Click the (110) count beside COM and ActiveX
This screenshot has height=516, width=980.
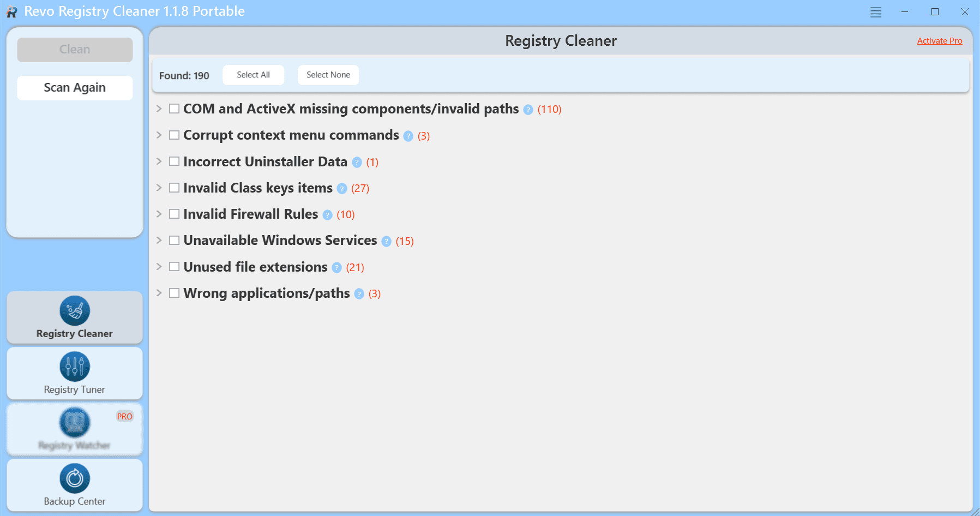pyautogui.click(x=549, y=110)
